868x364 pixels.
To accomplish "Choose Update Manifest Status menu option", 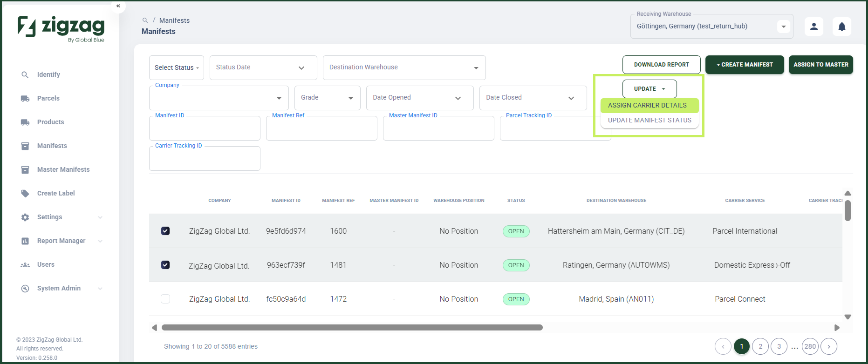I will [649, 120].
